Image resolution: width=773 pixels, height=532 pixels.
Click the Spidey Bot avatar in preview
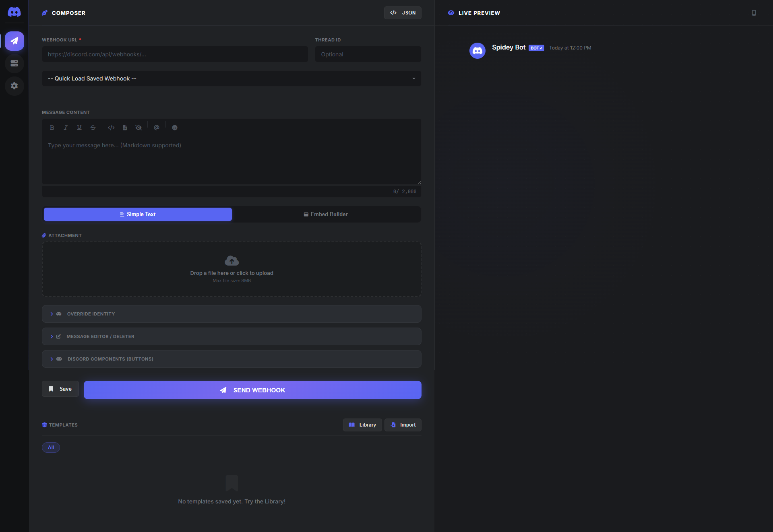(477, 51)
